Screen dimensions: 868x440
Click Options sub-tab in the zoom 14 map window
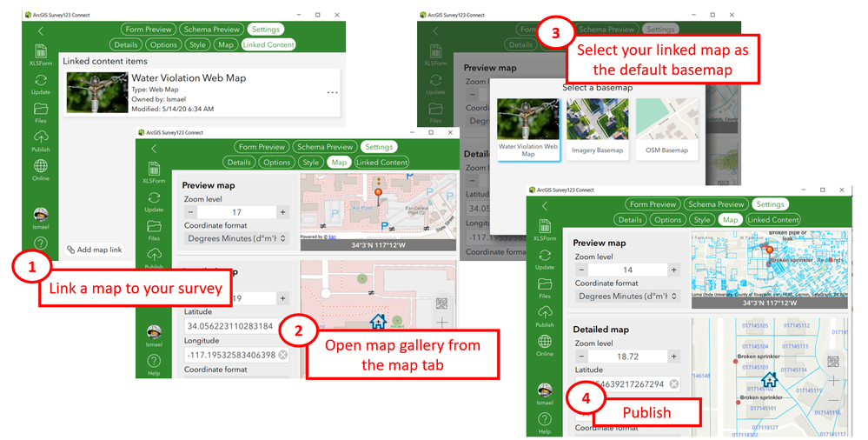667,220
